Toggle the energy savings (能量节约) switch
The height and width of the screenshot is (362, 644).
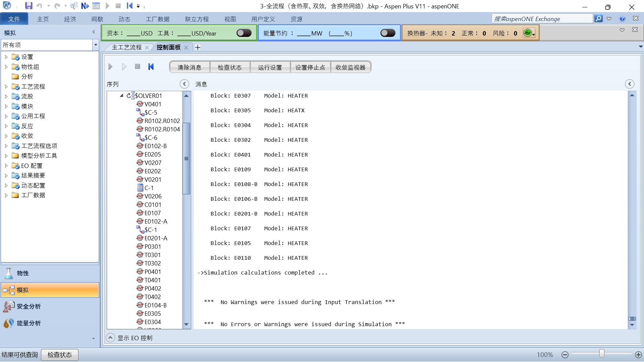point(388,33)
